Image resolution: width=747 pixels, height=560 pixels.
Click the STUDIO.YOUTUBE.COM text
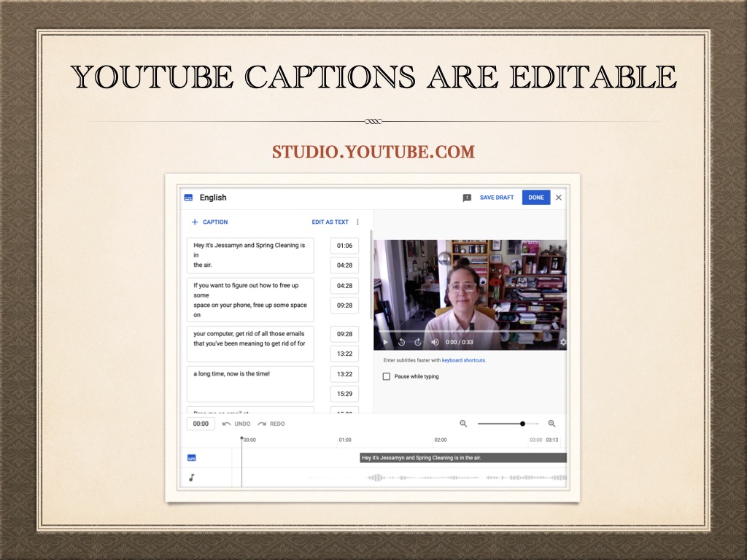tap(373, 152)
